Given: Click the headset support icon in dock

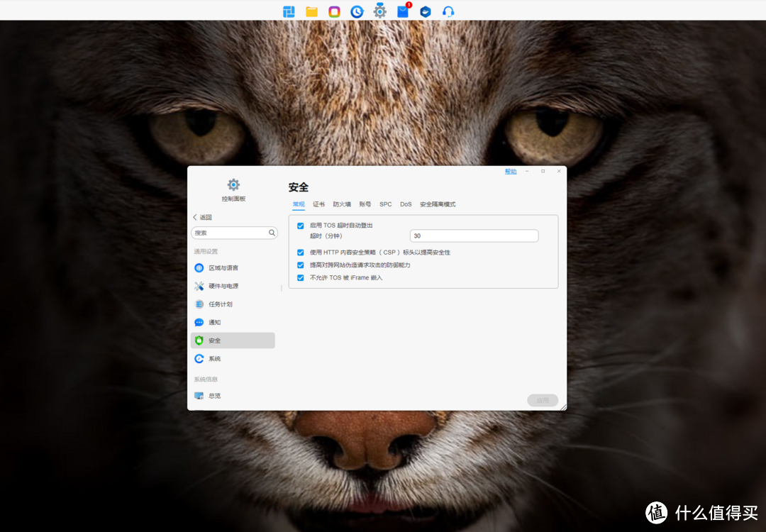Looking at the screenshot, I should (448, 11).
